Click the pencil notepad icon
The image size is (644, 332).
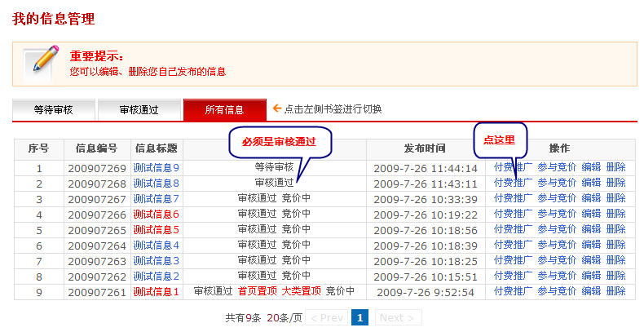42,63
